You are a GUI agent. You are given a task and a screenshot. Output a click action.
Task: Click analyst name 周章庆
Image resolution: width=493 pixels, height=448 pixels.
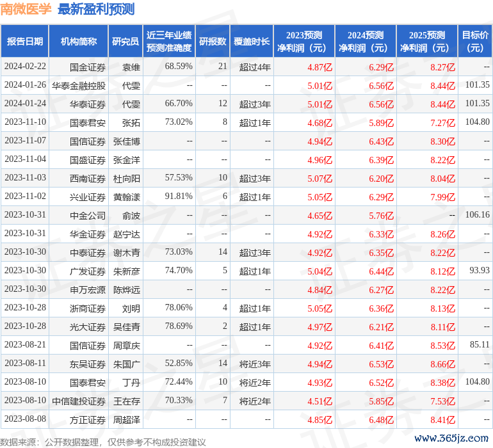[127, 345]
